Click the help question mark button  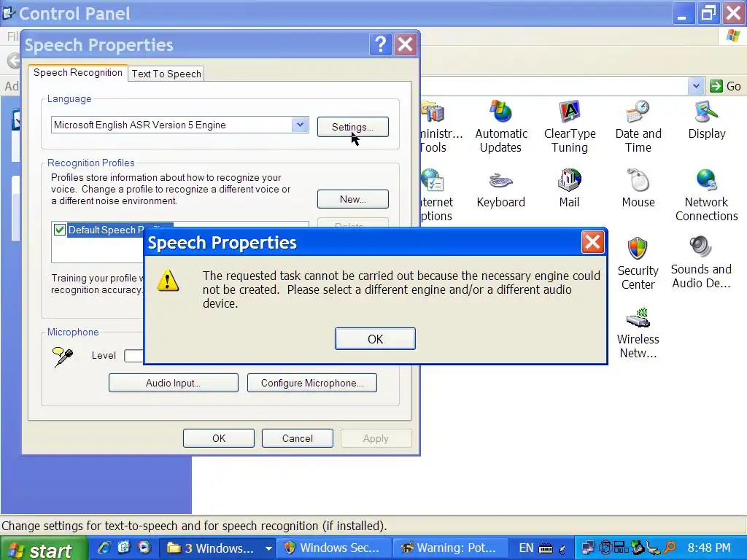pyautogui.click(x=380, y=44)
